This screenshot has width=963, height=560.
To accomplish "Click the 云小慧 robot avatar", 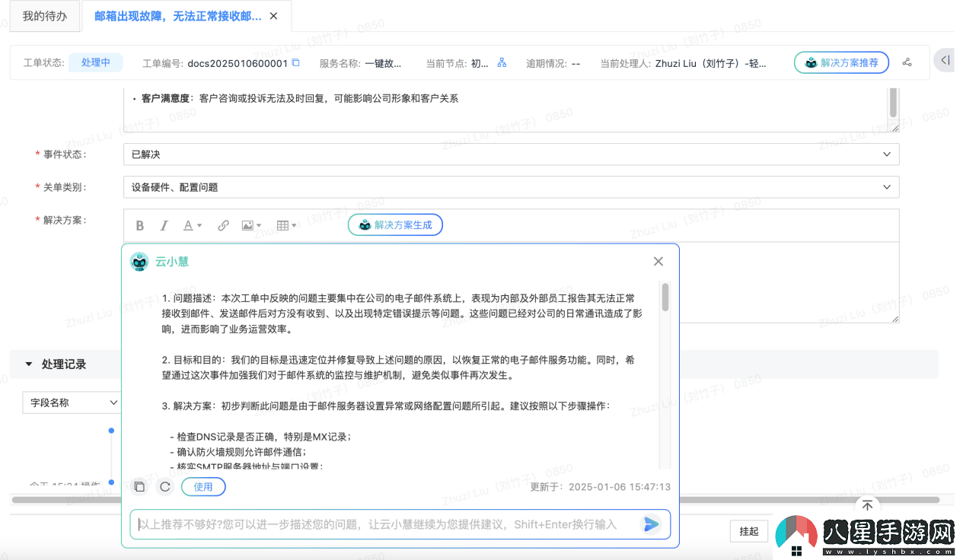I will point(139,262).
